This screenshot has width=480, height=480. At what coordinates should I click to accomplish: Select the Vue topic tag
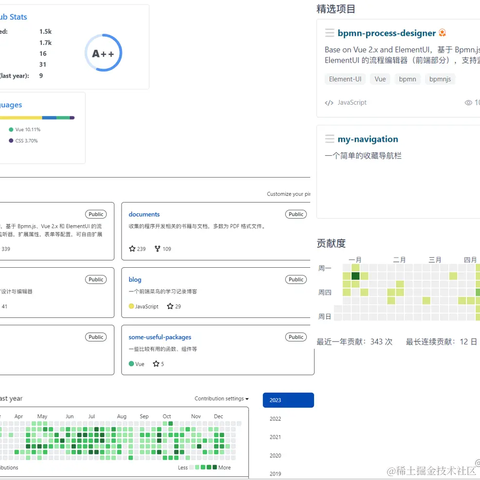tap(380, 79)
